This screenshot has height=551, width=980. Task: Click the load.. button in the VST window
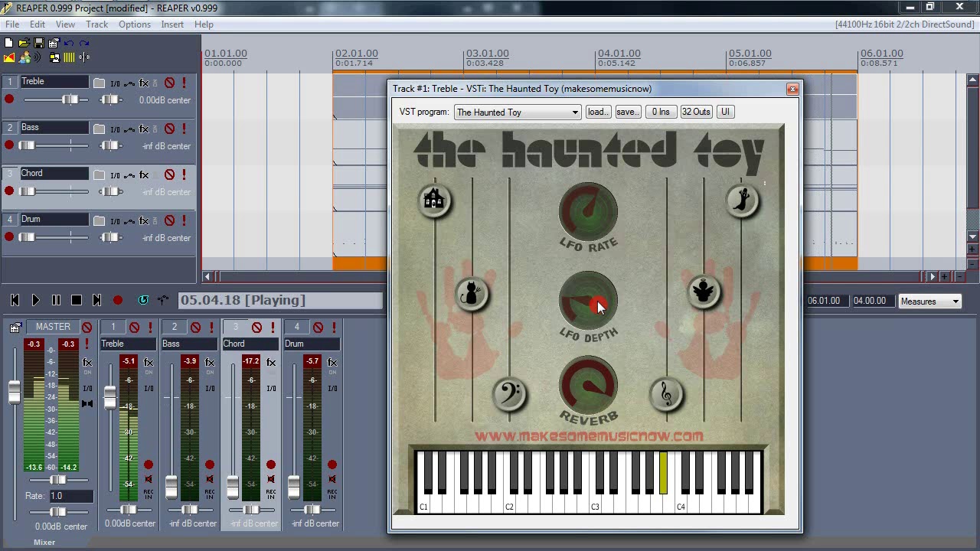[x=597, y=112]
